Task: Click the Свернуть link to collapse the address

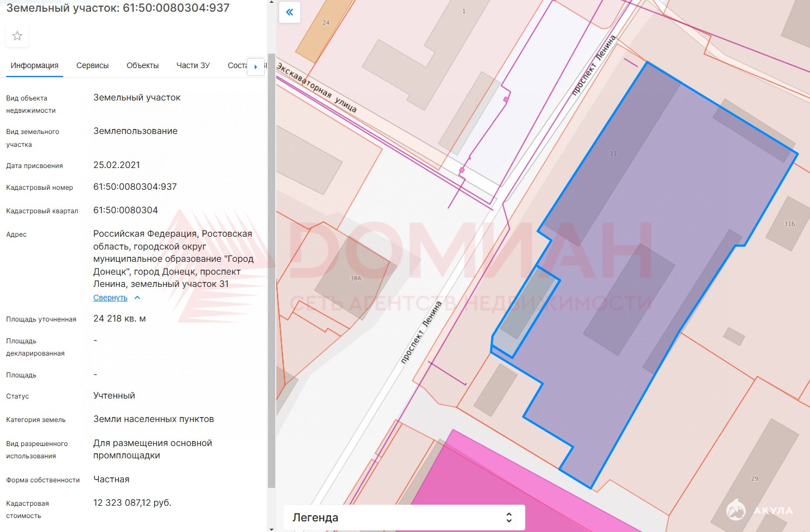Action: tap(110, 298)
